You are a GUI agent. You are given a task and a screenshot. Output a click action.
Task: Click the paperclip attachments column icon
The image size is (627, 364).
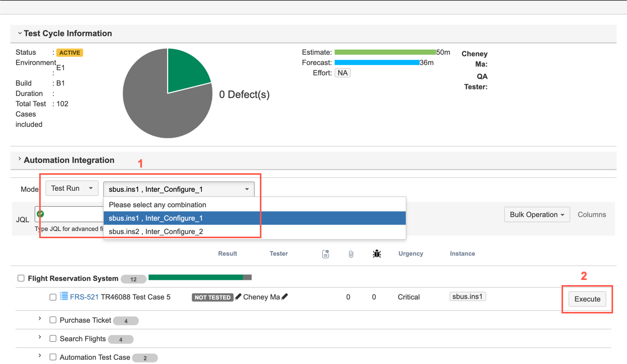tap(351, 254)
